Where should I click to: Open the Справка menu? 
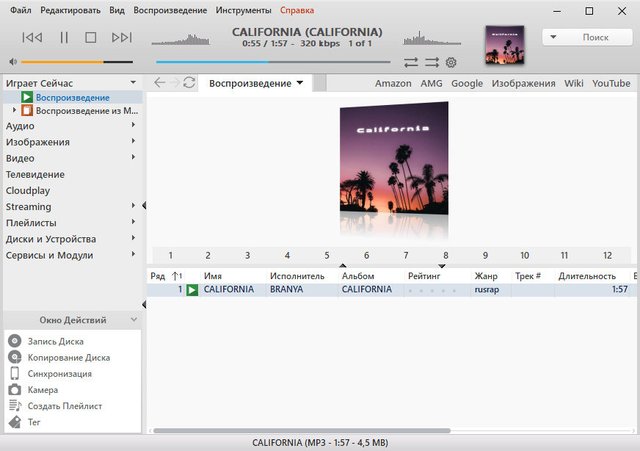tap(296, 10)
